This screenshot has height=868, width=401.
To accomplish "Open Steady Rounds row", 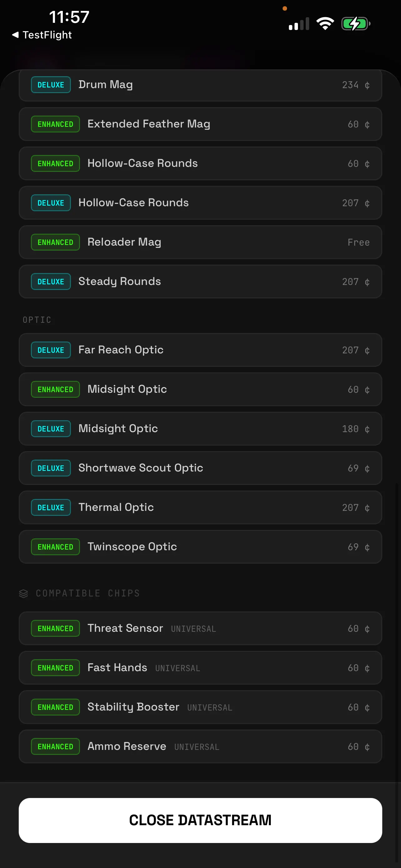I will [200, 281].
